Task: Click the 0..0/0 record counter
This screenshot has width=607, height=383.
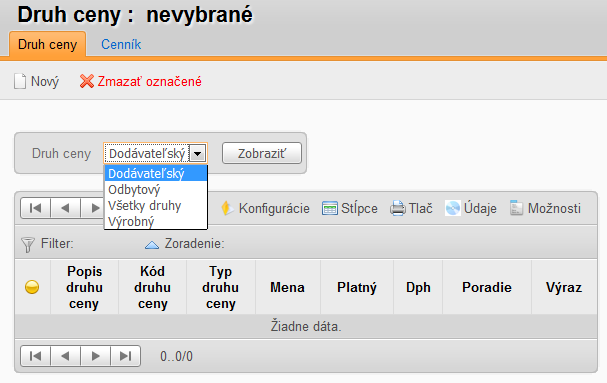Action: pos(177,356)
